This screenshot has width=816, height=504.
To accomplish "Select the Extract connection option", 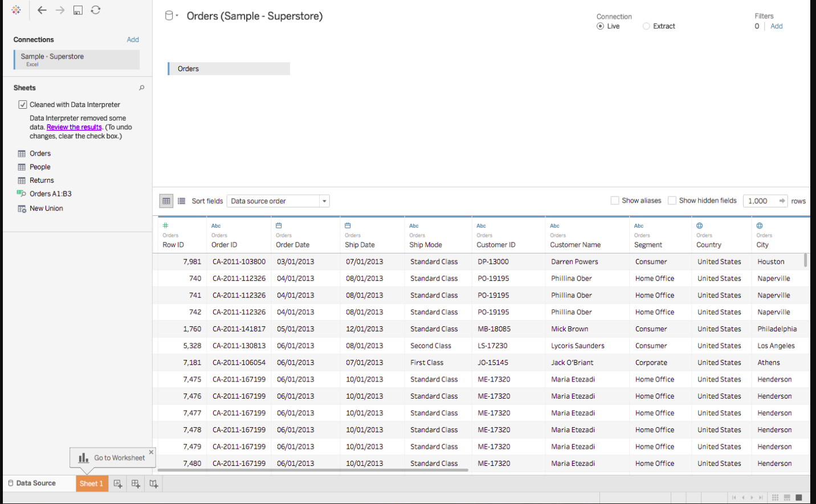I will (646, 26).
